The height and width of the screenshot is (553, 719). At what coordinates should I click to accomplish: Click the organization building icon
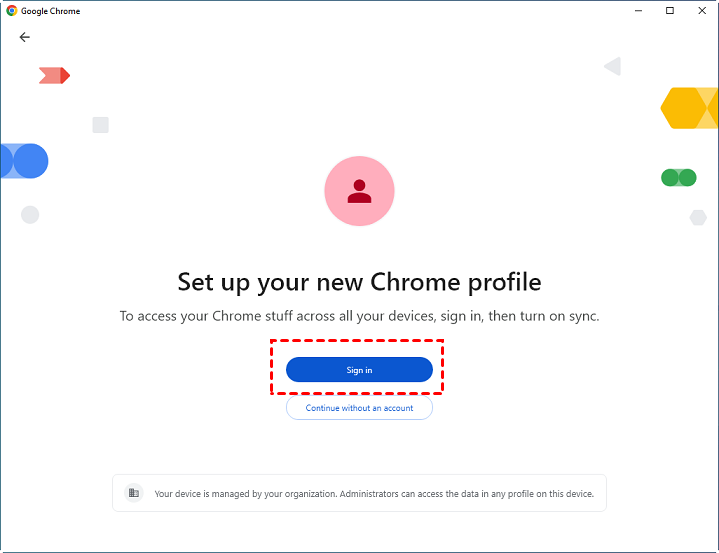(133, 493)
